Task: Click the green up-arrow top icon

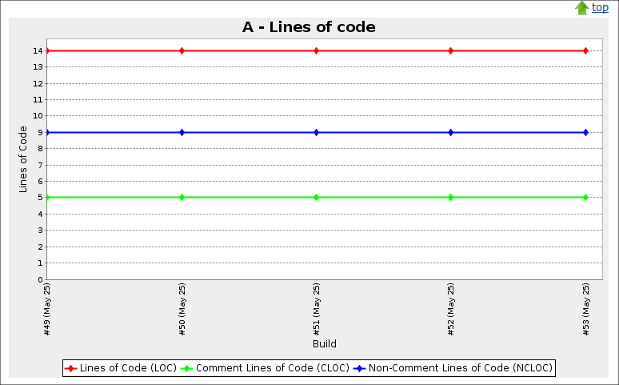Action: coord(582,8)
